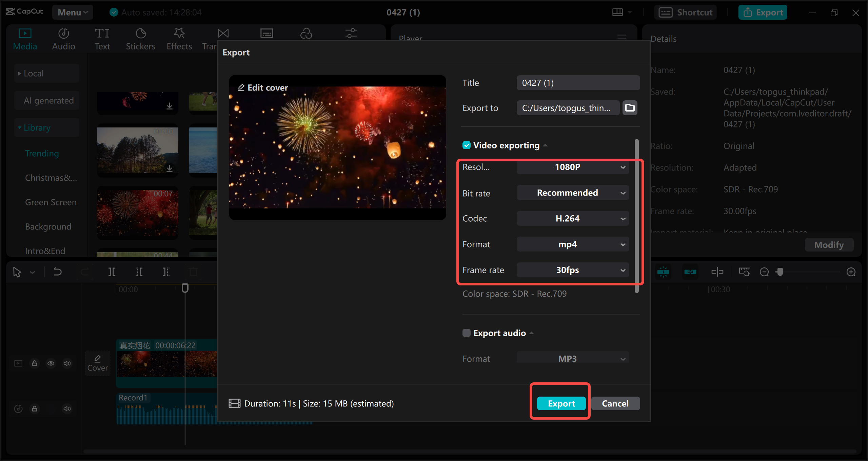Hide the fireworks video track
Viewport: 868px width, 461px height.
(x=51, y=363)
